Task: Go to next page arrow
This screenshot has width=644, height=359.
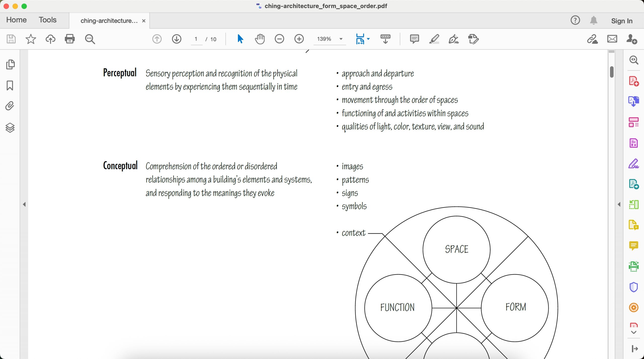Action: click(x=177, y=39)
